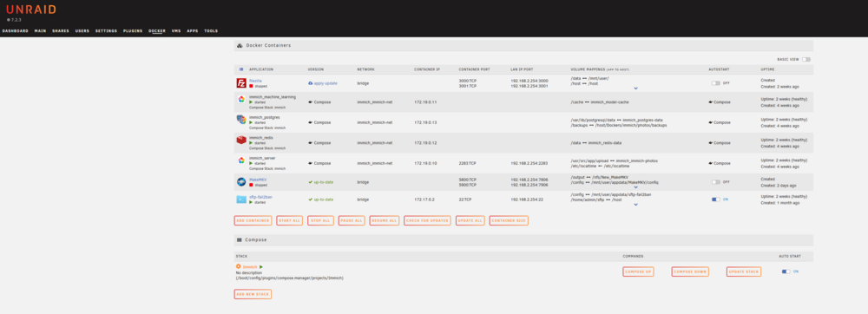
Task: Enable autostart for MakeMKV
Action: (716, 182)
